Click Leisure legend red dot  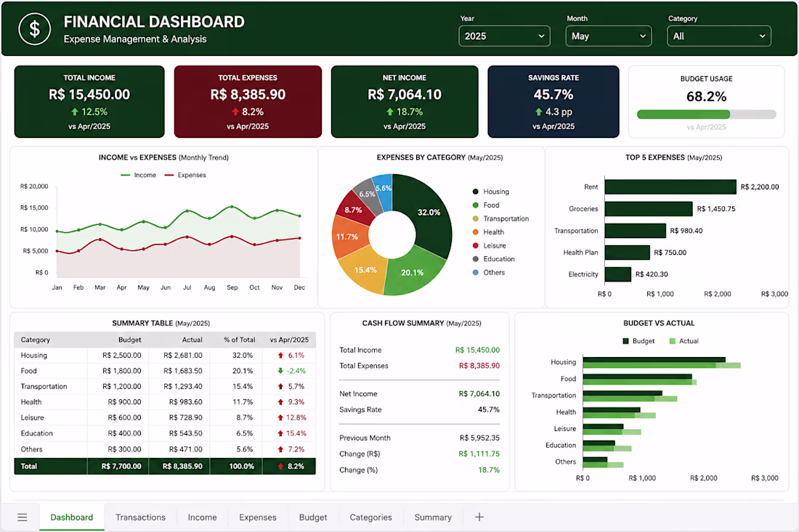click(x=476, y=245)
